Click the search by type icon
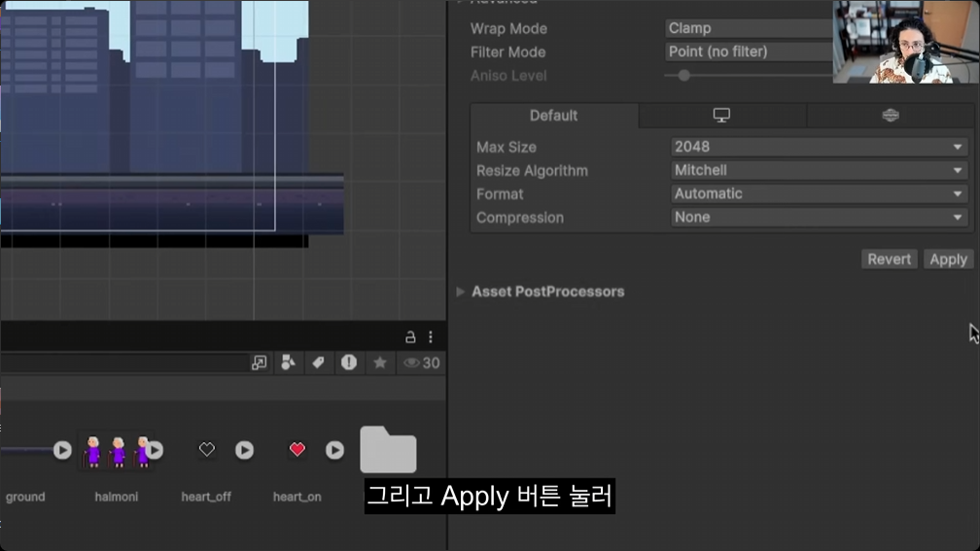The width and height of the screenshot is (980, 551). [288, 363]
